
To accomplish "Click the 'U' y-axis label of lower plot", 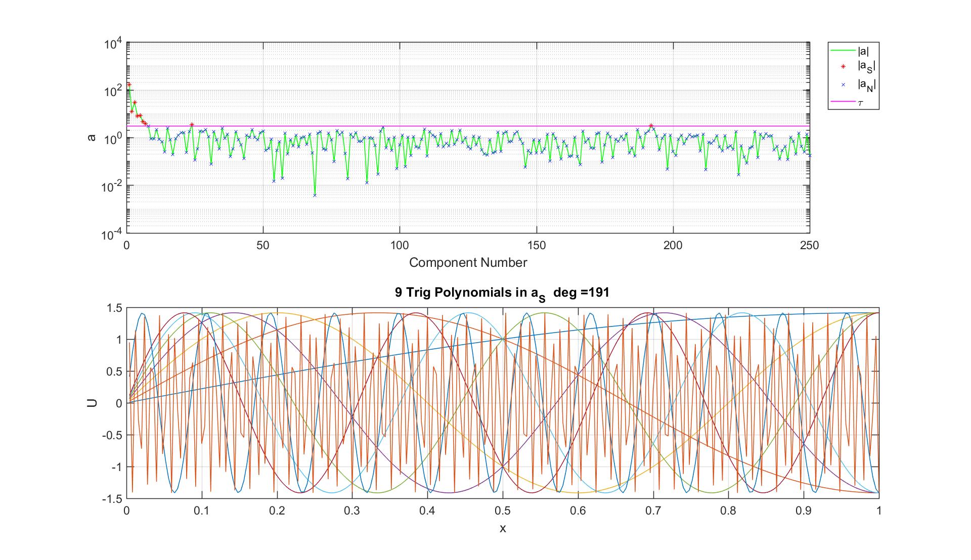I will 92,403.
